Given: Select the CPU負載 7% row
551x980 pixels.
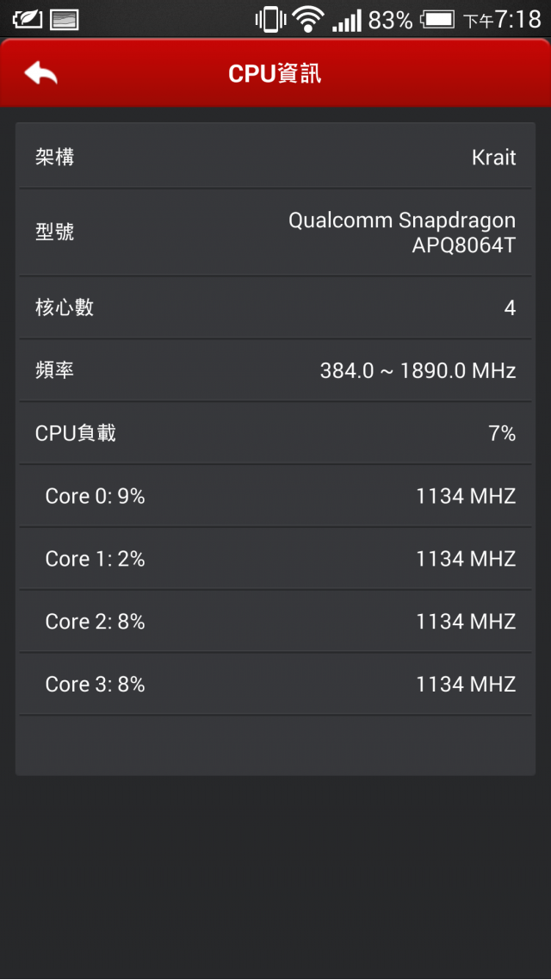Looking at the screenshot, I should pyautogui.click(x=275, y=433).
